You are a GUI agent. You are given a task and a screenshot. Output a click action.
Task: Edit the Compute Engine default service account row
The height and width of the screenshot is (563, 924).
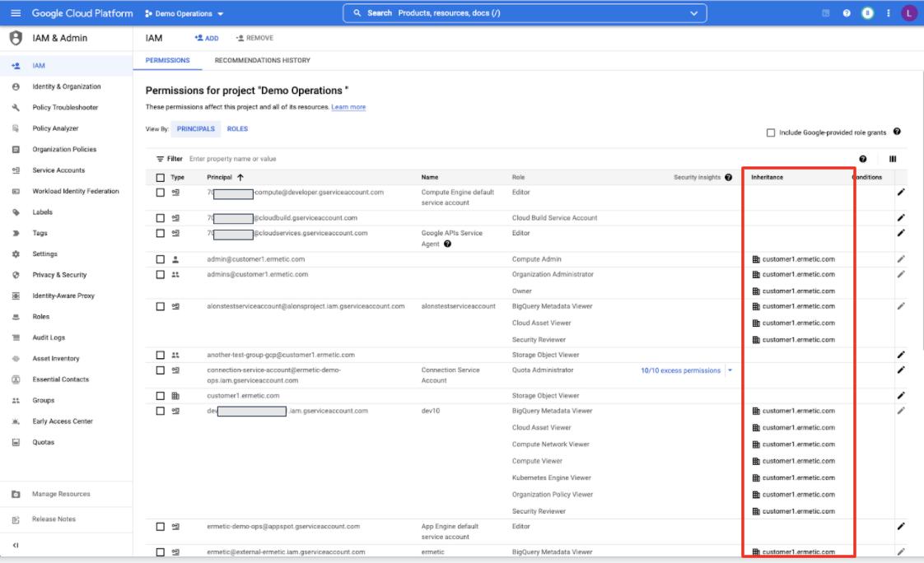pyautogui.click(x=901, y=193)
